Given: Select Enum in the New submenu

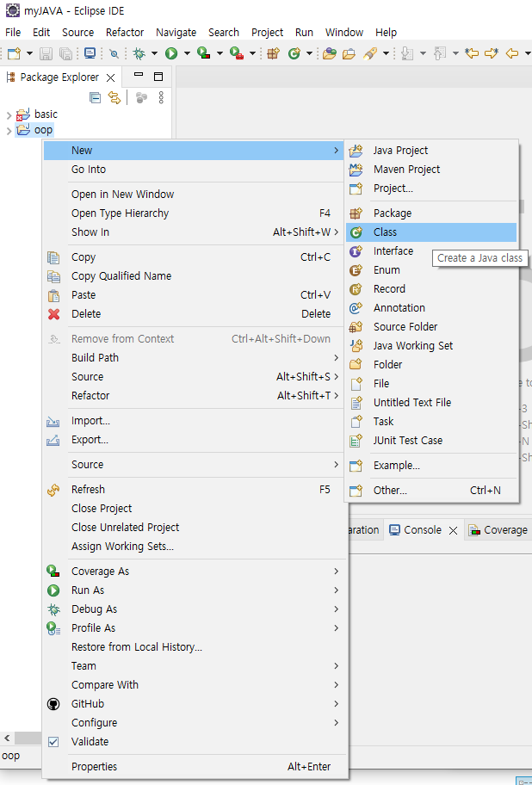Looking at the screenshot, I should [x=431, y=270].
